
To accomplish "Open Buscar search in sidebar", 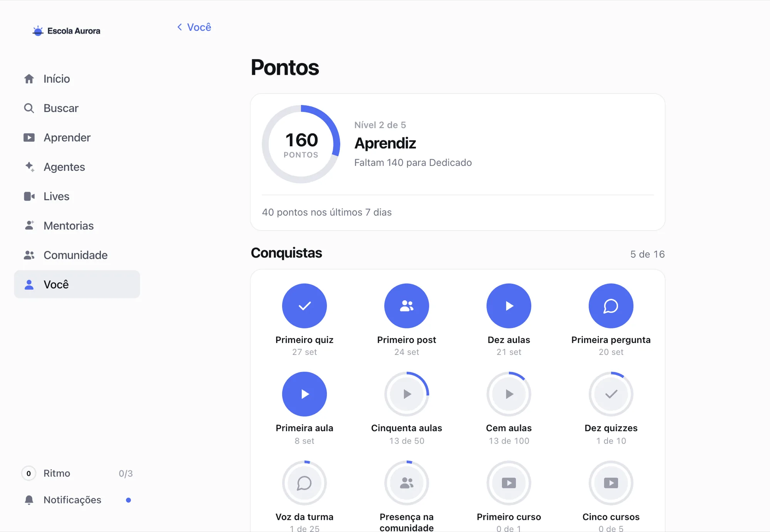I will [77, 108].
